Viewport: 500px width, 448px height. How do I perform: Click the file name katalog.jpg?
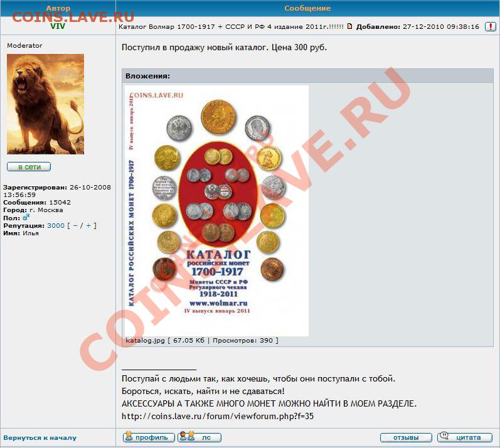click(x=145, y=341)
